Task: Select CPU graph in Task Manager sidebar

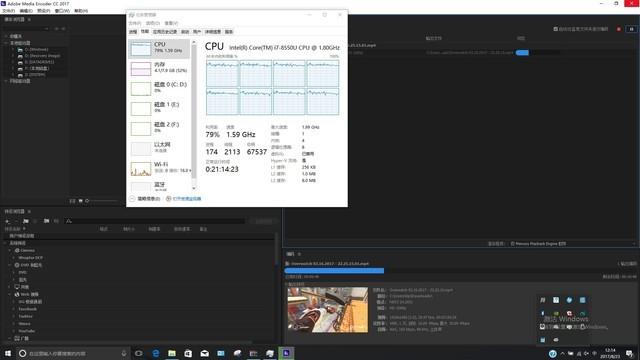Action: 159,49
